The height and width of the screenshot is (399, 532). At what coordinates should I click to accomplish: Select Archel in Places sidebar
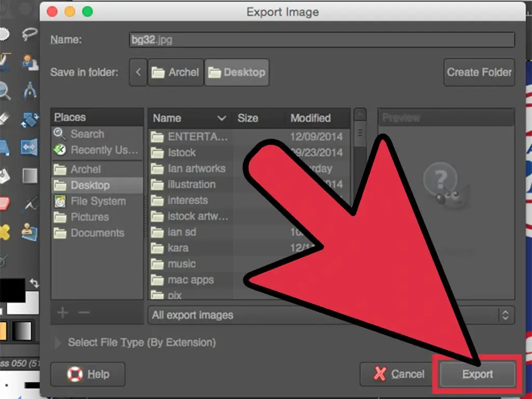click(x=97, y=169)
